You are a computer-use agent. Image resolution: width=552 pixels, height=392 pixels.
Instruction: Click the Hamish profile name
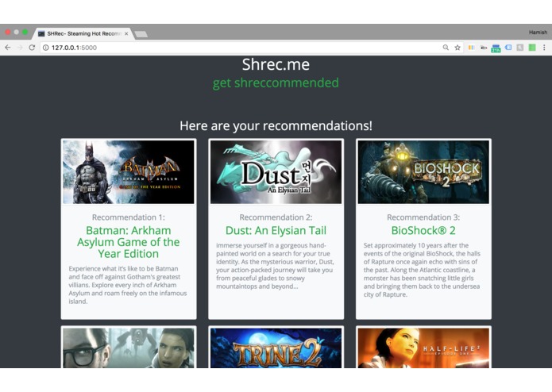click(538, 33)
